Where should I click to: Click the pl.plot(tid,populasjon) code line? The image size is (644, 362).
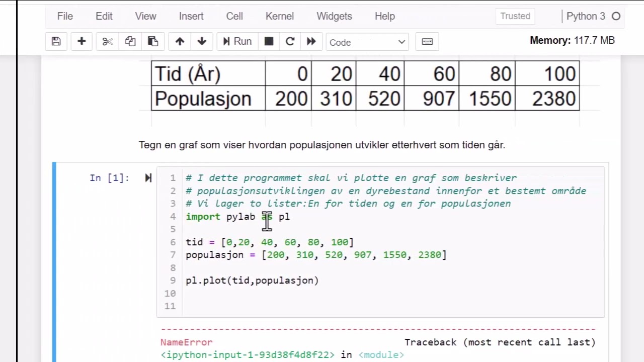point(252,281)
